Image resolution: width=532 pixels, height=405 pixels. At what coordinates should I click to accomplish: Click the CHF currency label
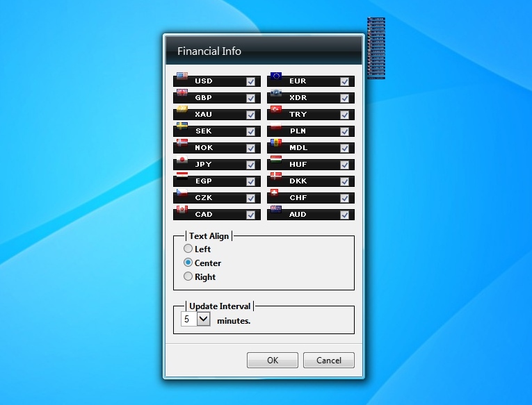(298, 197)
